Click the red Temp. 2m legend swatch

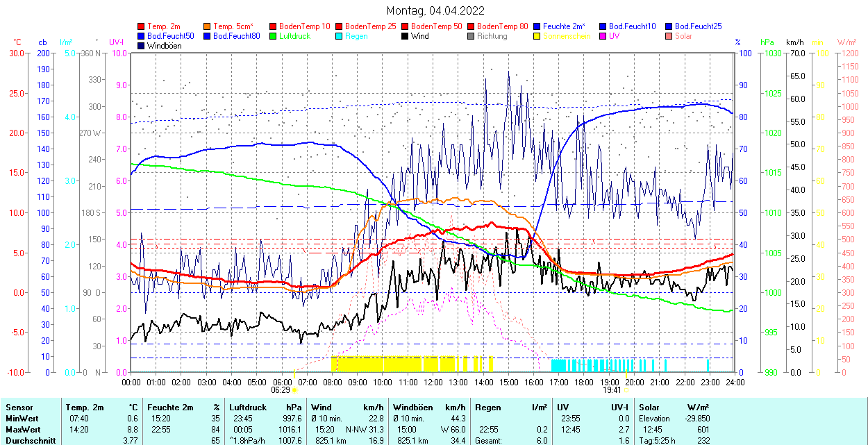pos(142,26)
